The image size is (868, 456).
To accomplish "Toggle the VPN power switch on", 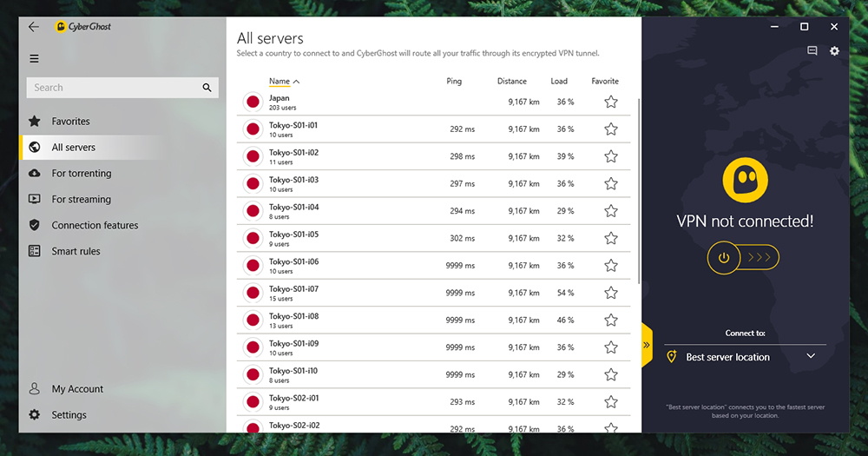I will pyautogui.click(x=743, y=258).
